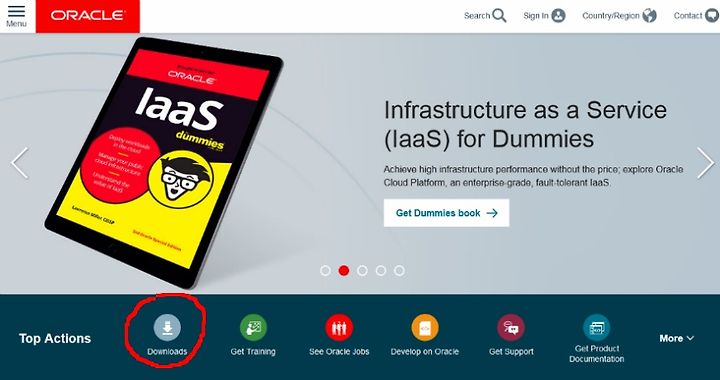Click the Sign In user icon
Image resolution: width=720 pixels, height=380 pixels.
558,16
